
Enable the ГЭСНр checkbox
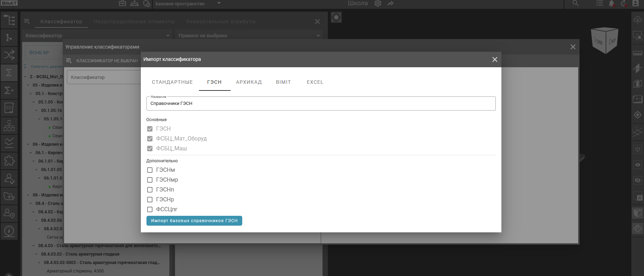click(150, 200)
